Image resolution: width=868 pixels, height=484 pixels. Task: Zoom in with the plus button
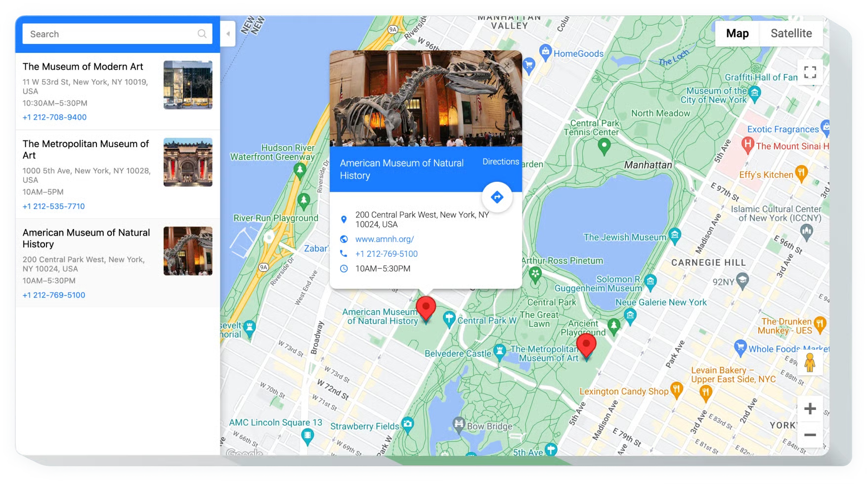[x=810, y=408]
